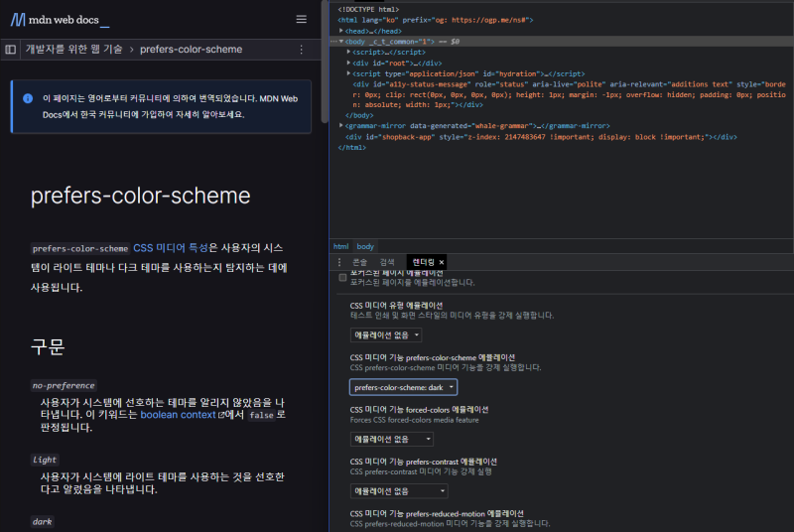
Task: Open the breadcrumb three-dot options menu
Action: pyautogui.click(x=302, y=50)
